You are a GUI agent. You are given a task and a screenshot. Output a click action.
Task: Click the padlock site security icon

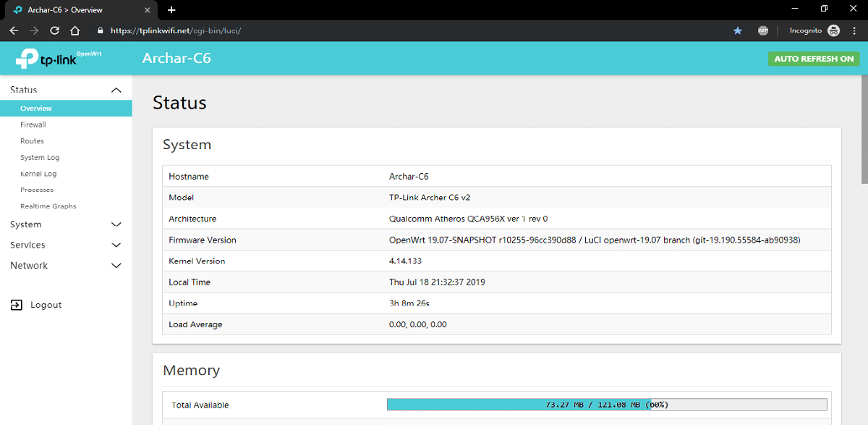click(x=101, y=31)
